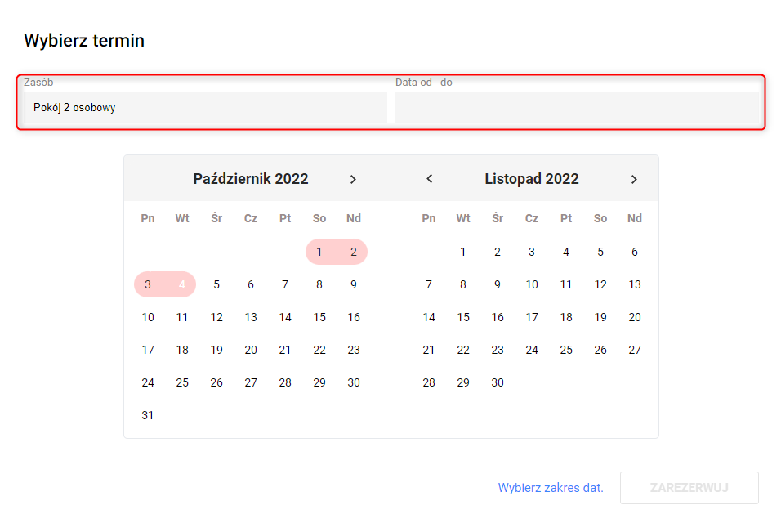The height and width of the screenshot is (532, 781).
Task: Select November 1 in Listopad calendar
Action: click(463, 252)
